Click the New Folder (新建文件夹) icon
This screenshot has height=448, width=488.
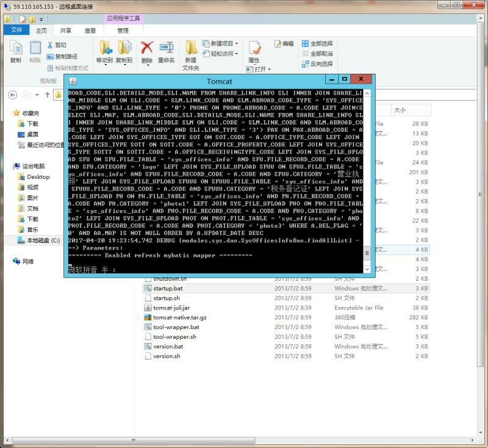pos(191,51)
